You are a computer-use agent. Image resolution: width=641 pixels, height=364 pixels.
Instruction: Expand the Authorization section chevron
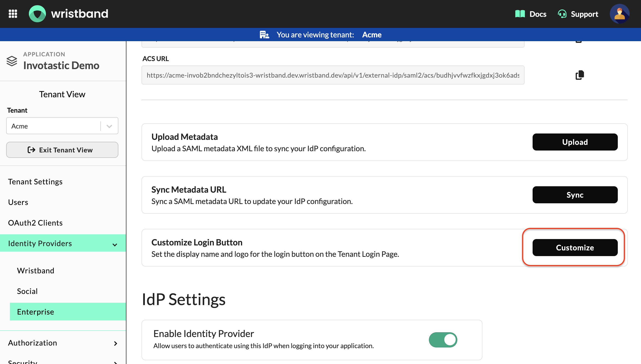coord(116,343)
